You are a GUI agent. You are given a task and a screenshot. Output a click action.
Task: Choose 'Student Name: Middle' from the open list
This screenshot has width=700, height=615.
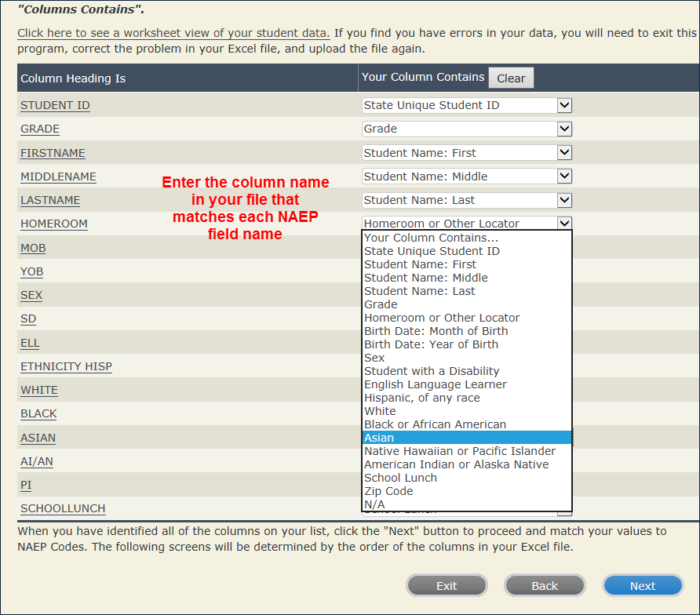click(x=467, y=278)
